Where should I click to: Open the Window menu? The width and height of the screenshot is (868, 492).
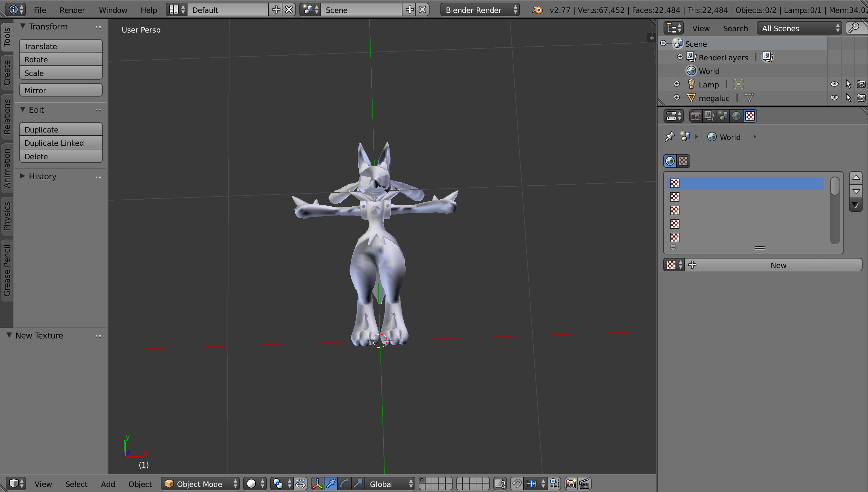113,10
